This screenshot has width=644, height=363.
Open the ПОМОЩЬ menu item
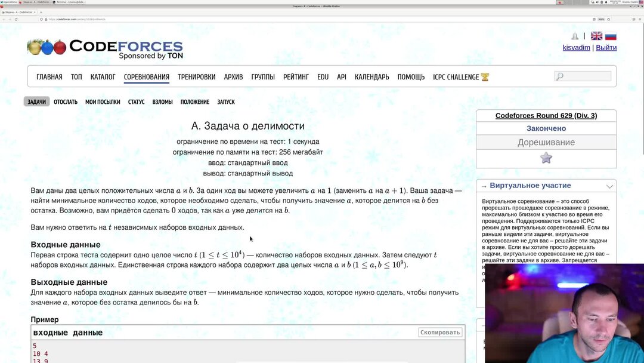[411, 77]
